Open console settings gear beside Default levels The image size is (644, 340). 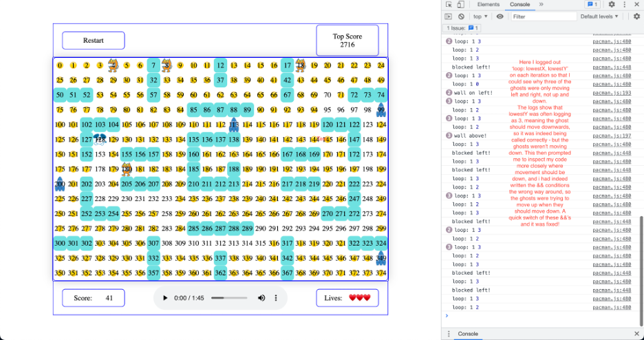(636, 17)
